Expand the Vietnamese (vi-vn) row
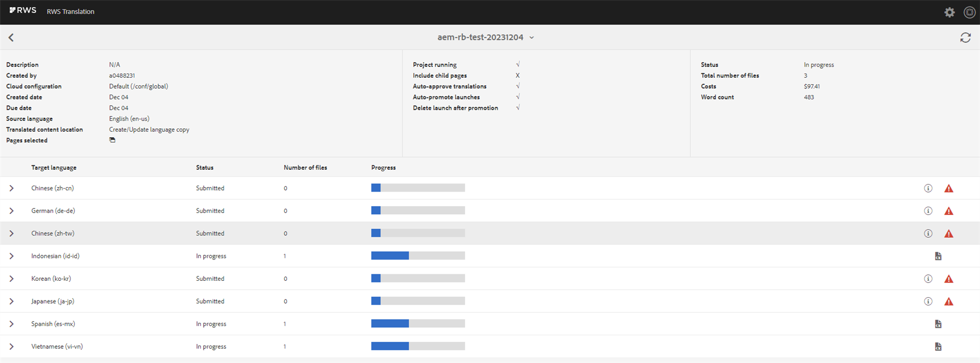Image resolution: width=980 pixels, height=363 pixels. point(11,346)
